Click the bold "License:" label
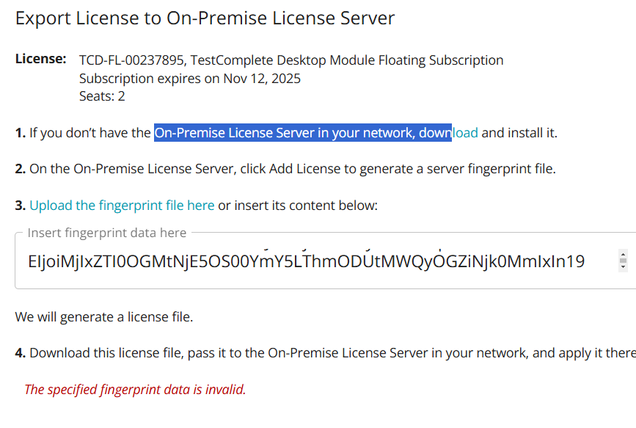The image size is (636, 428). pos(41,59)
